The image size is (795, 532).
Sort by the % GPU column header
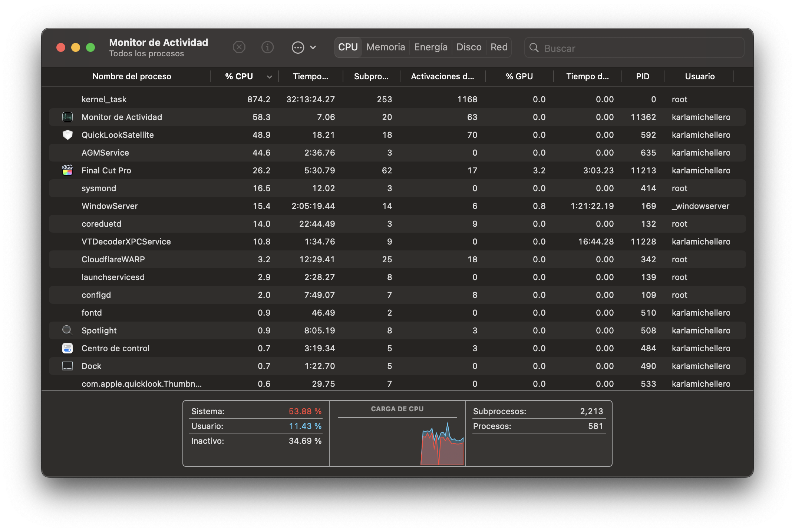519,76
